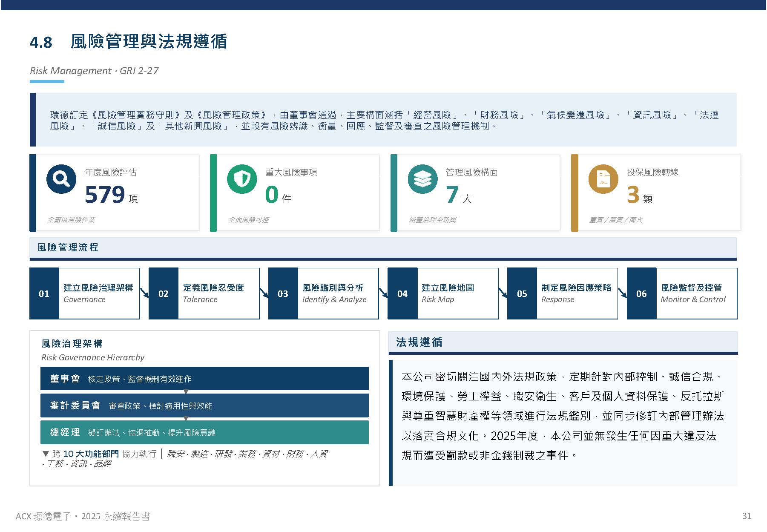Screen dimensions: 767x532
Task: Click the 年度風險評估 card label
Action: pyautogui.click(x=111, y=172)
